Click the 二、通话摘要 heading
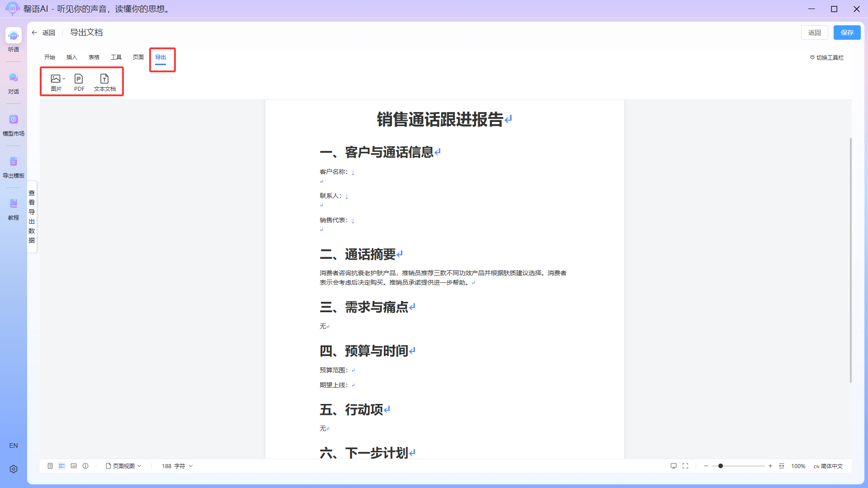Screen dimensions: 868x488 pyautogui.click(x=358, y=254)
